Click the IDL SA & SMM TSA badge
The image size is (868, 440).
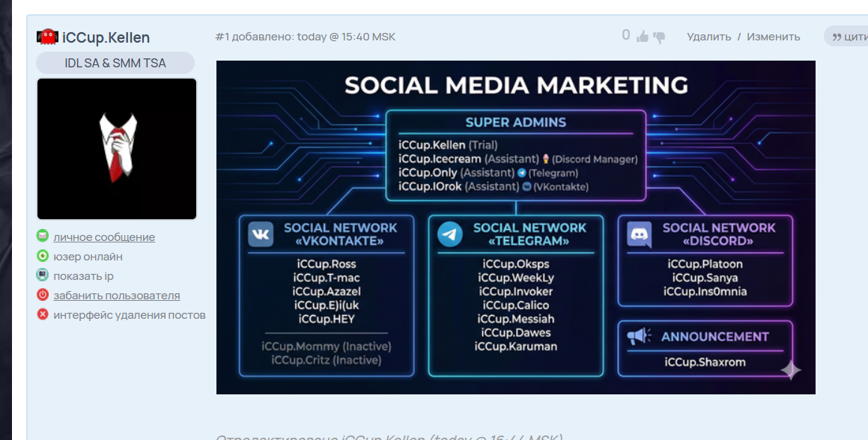click(115, 63)
